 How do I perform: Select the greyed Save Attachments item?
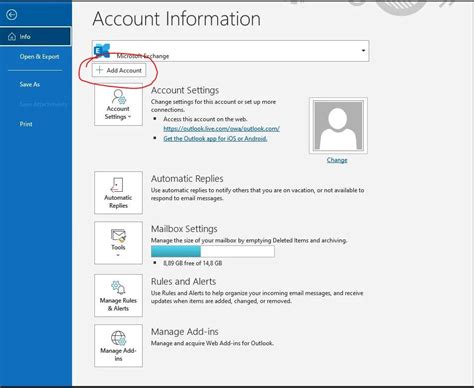tap(43, 104)
